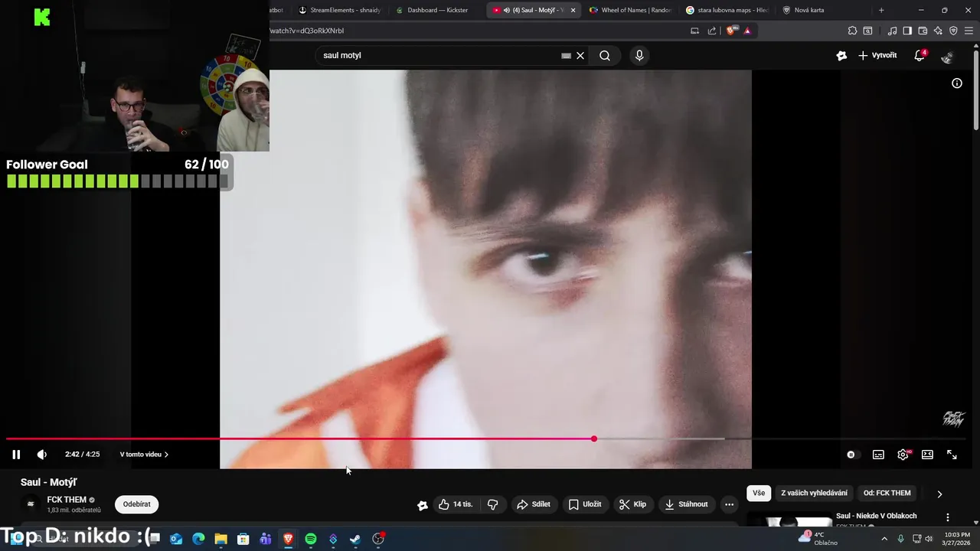This screenshot has height=551, width=980.
Task: Clear the search text with X
Action: (580, 56)
